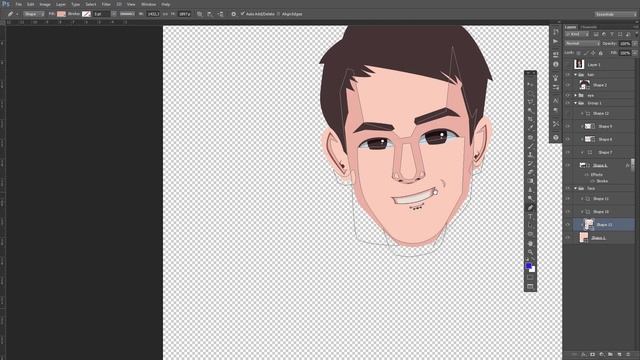Click the Opacity value field
Viewport: 640px width, 360px height.
[x=625, y=43]
